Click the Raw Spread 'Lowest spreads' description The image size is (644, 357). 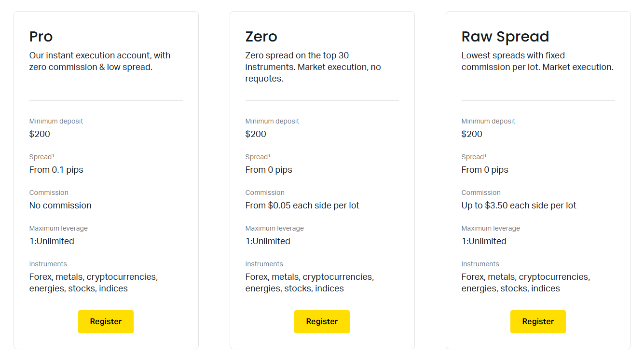[x=537, y=61]
